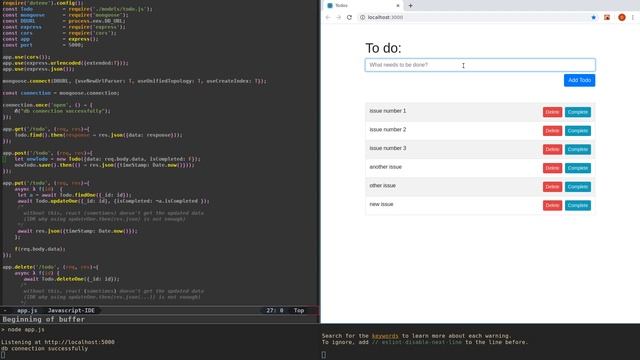Reload the localhost page

click(349, 17)
